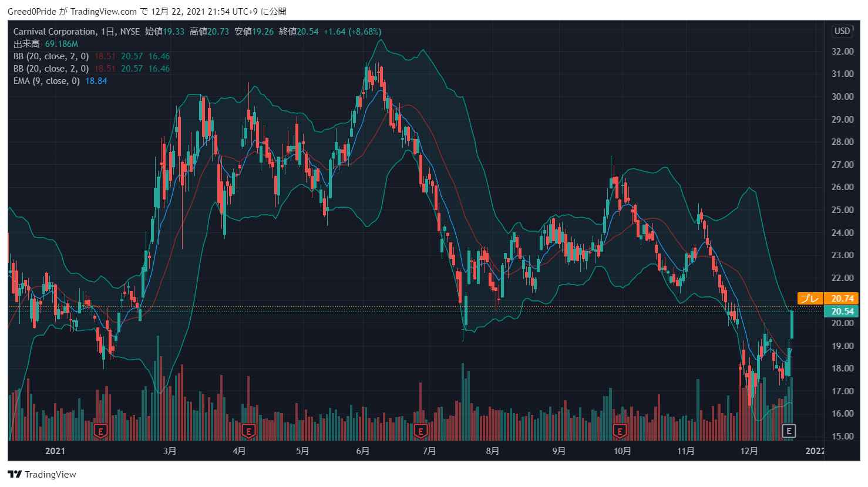
Task: Open the 1日 interval in the chart title
Action: 107,32
